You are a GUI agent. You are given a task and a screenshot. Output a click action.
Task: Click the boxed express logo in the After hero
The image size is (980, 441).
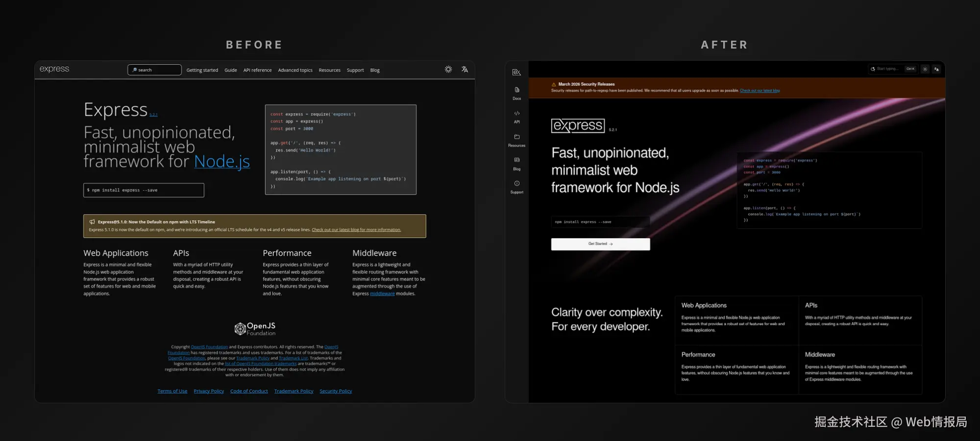tap(578, 126)
